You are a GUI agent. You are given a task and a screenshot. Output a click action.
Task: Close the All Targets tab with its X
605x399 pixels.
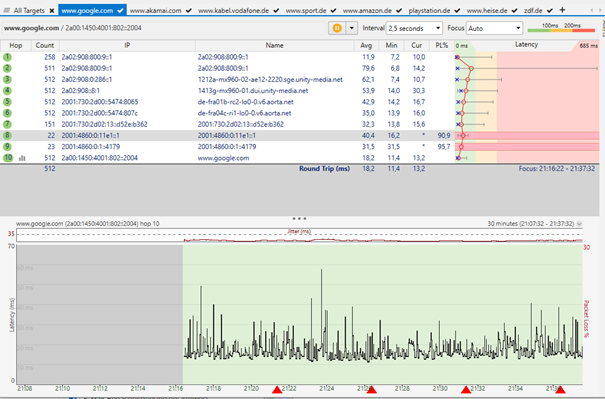tap(52, 11)
